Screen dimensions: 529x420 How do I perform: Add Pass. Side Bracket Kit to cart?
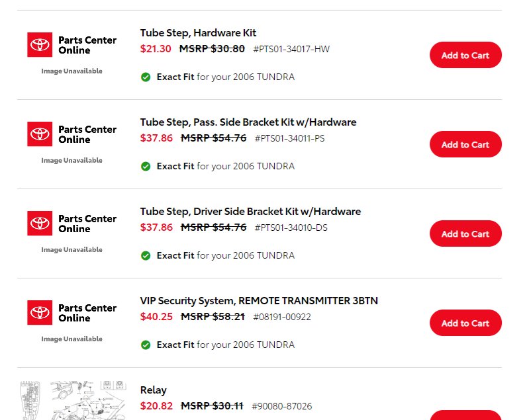(x=465, y=144)
